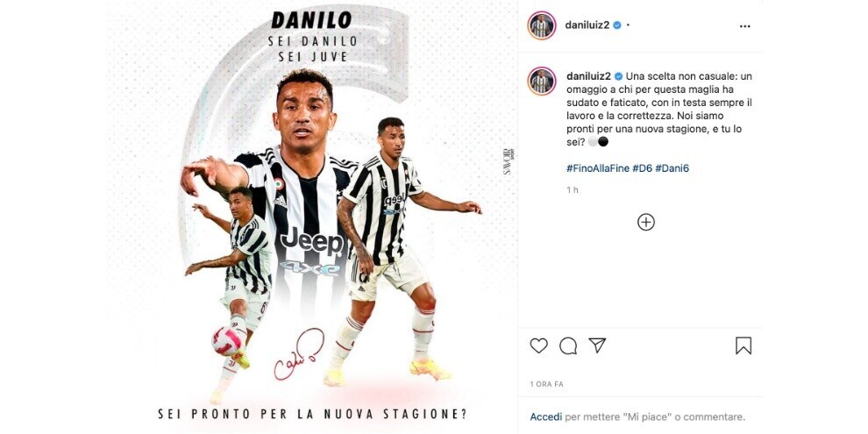The width and height of the screenshot is (868, 434).
Task: Save post with bookmark icon
Action: click(x=743, y=346)
